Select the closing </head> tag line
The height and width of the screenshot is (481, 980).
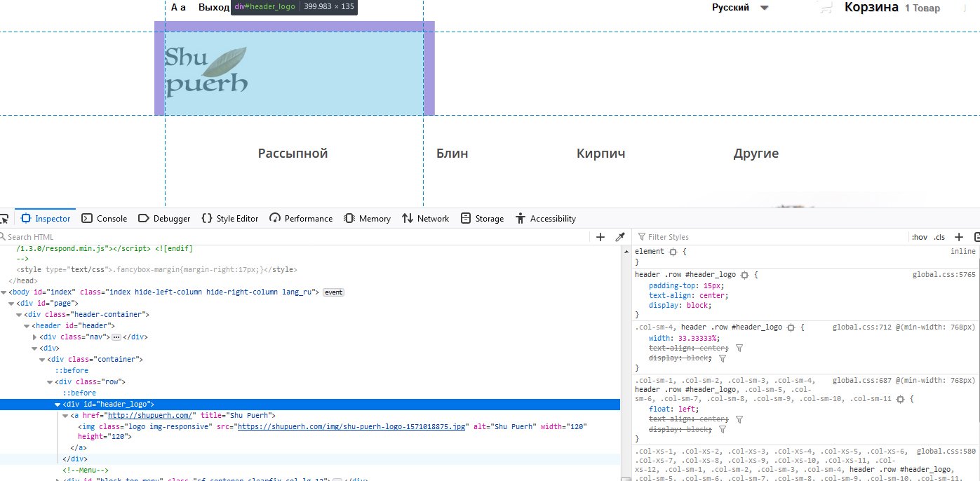click(22, 281)
